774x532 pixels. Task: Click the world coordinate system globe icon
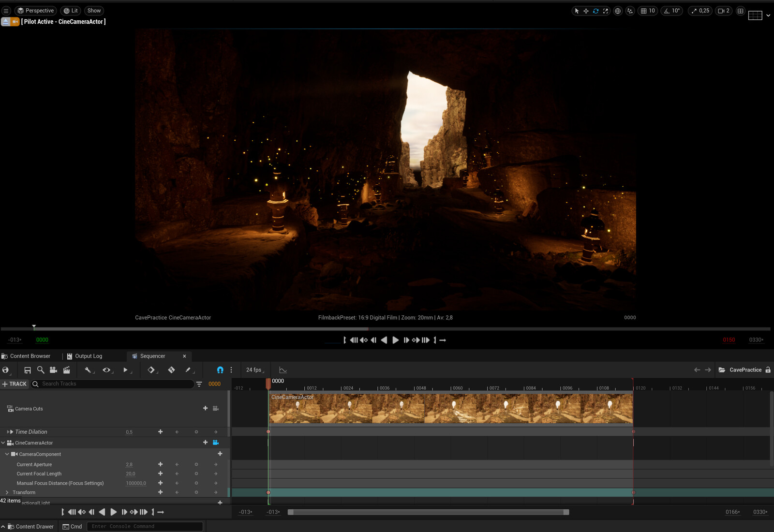[618, 11]
